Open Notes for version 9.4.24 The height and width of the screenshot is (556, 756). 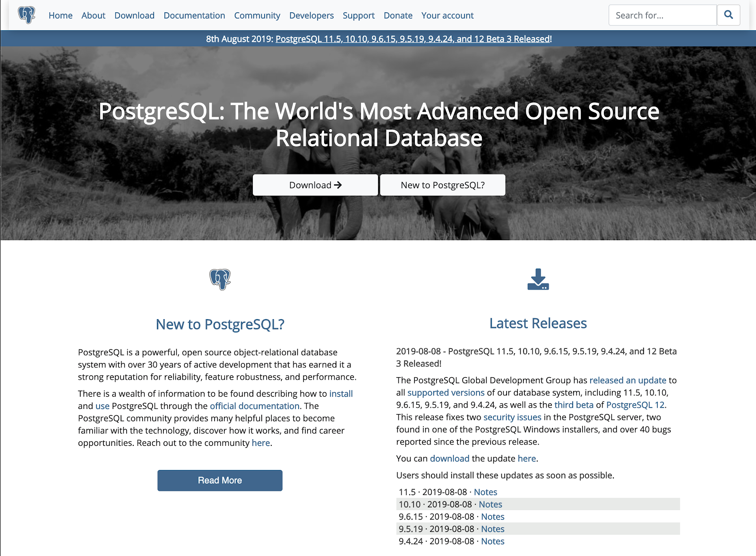coord(493,541)
